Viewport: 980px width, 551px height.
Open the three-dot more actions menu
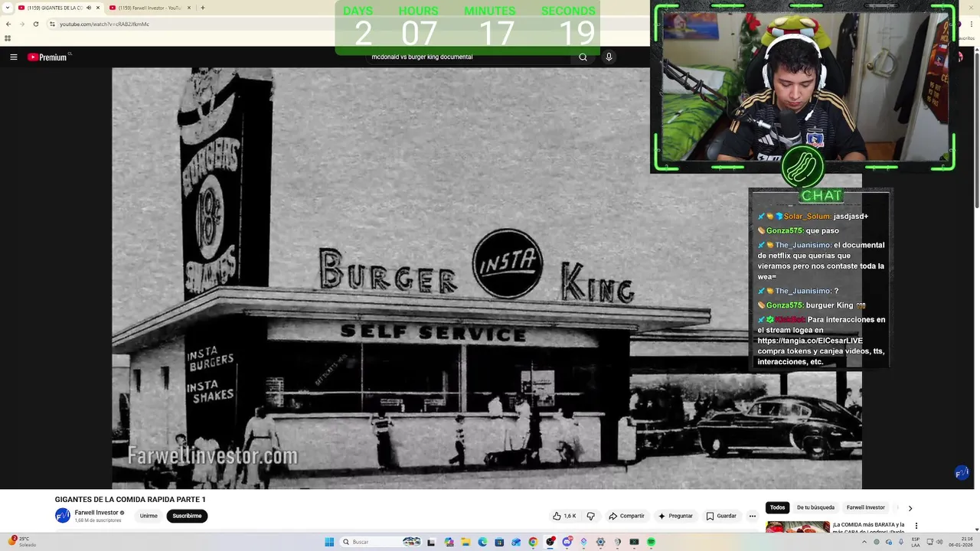click(753, 516)
